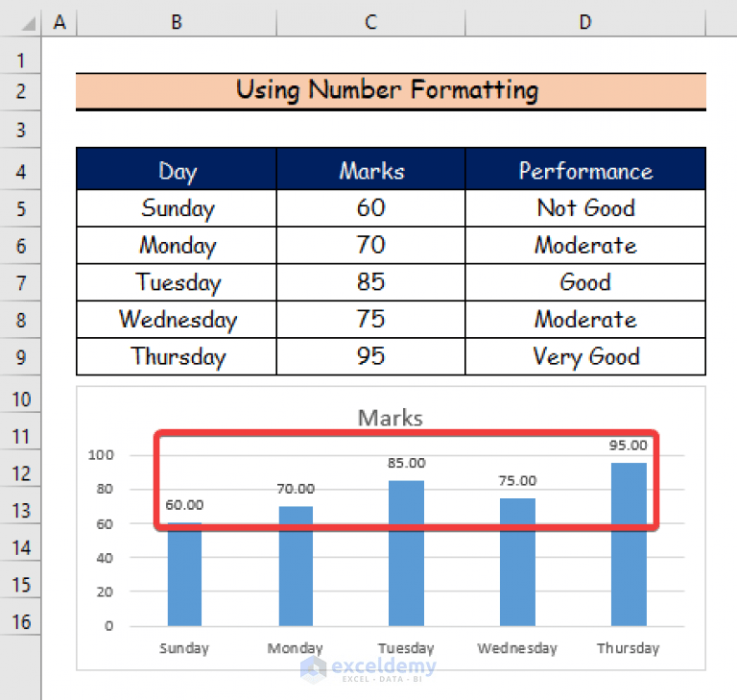Click the 'Thursday' chart axis label
737x700 pixels.
click(629, 648)
